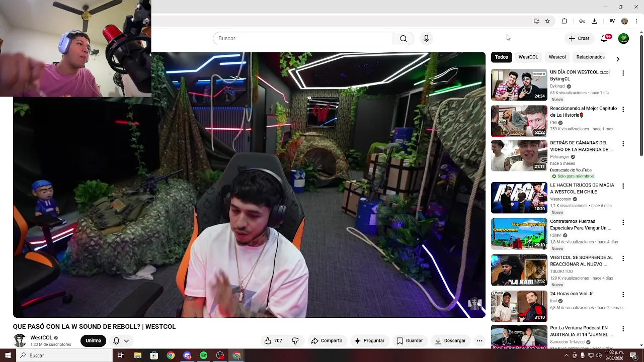
Task: Activate voice search microphone icon
Action: 426,39
